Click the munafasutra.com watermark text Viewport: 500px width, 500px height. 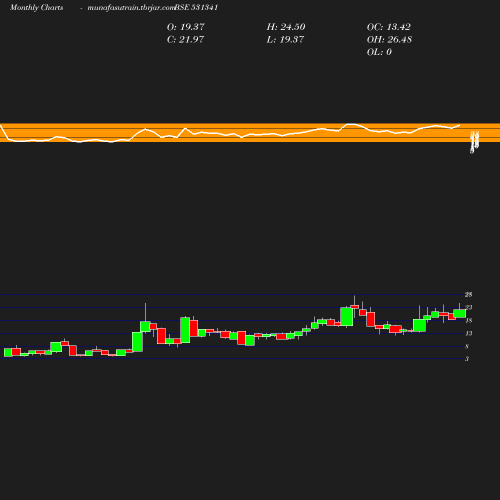coord(131,8)
